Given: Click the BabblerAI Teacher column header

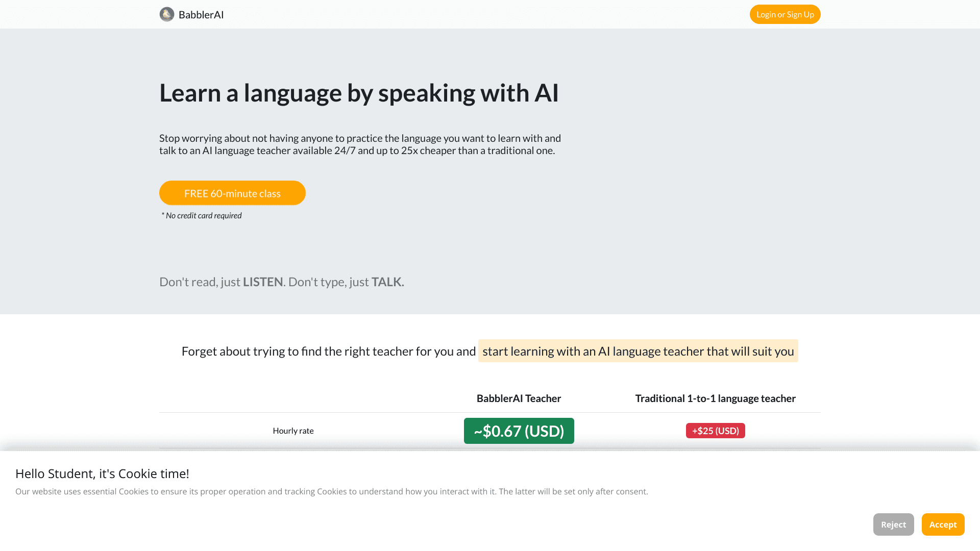Looking at the screenshot, I should pyautogui.click(x=519, y=398).
